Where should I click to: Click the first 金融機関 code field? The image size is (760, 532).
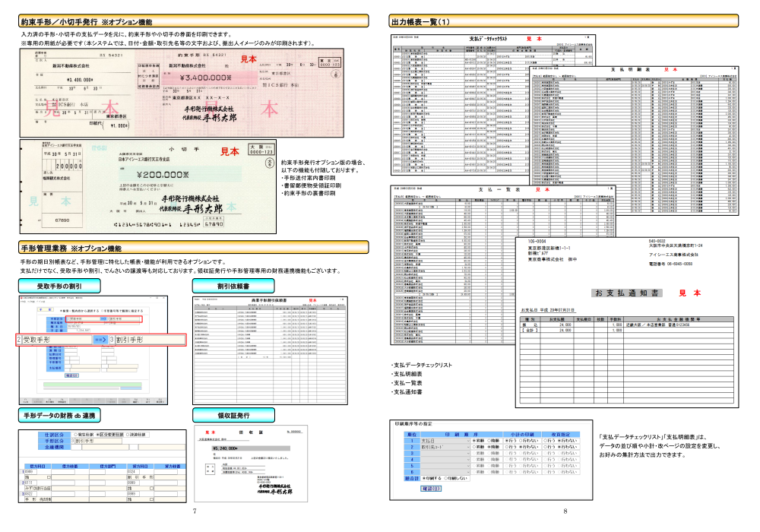point(76,447)
